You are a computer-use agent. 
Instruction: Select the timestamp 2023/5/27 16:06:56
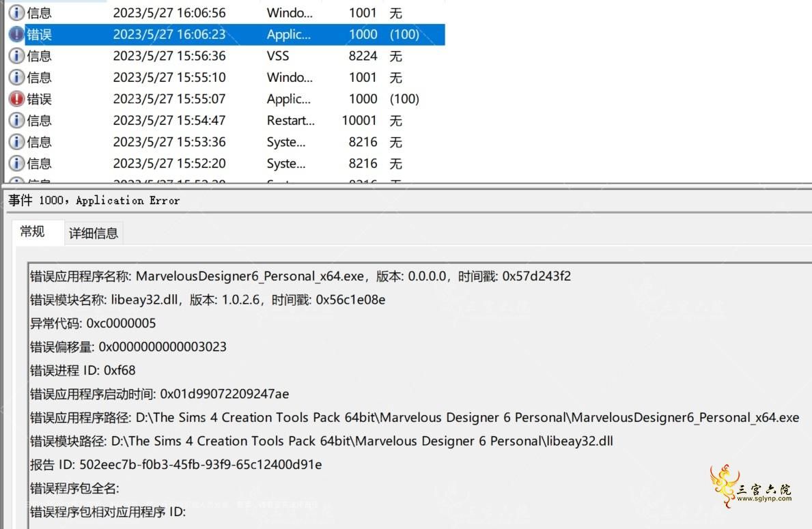click(x=169, y=12)
